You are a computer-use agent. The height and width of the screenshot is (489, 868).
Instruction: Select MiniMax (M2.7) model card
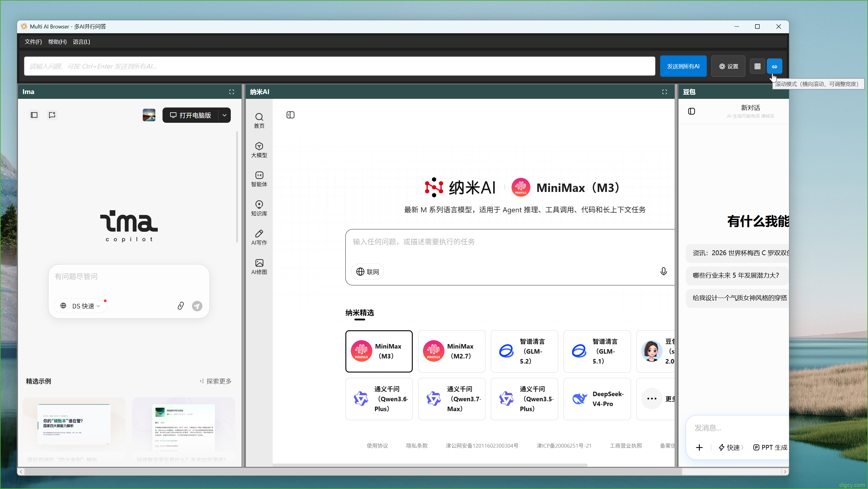[452, 351]
